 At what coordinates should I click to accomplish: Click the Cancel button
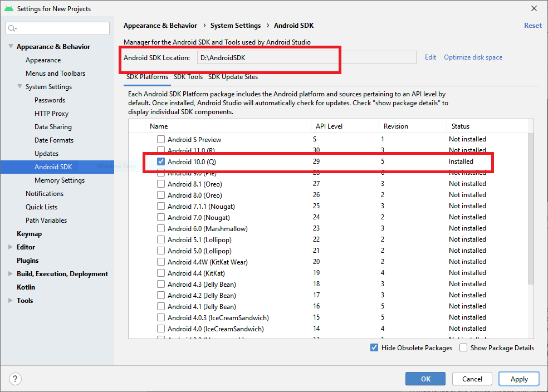(x=472, y=379)
